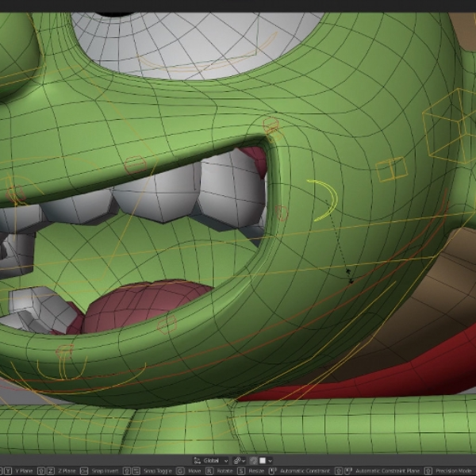Viewport: 476px width, 476px height.
Task: Click the 'Y Plane' status bar text
Action: [24, 471]
